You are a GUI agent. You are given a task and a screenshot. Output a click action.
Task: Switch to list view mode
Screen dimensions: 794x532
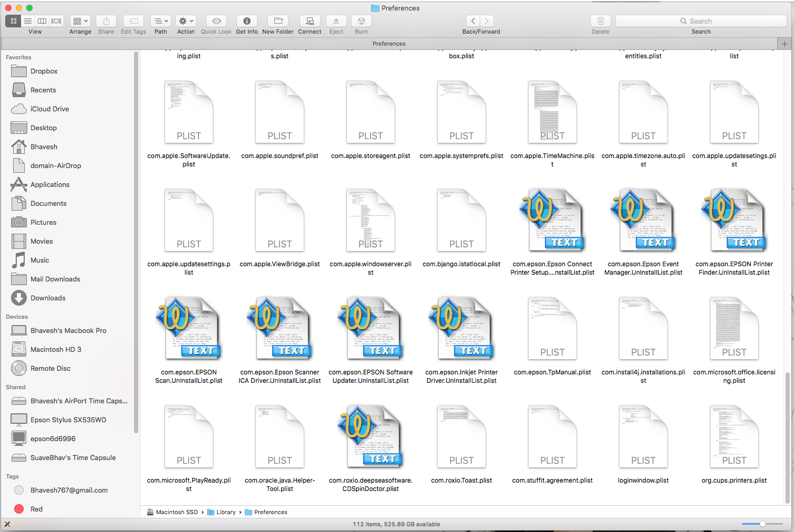(x=28, y=21)
